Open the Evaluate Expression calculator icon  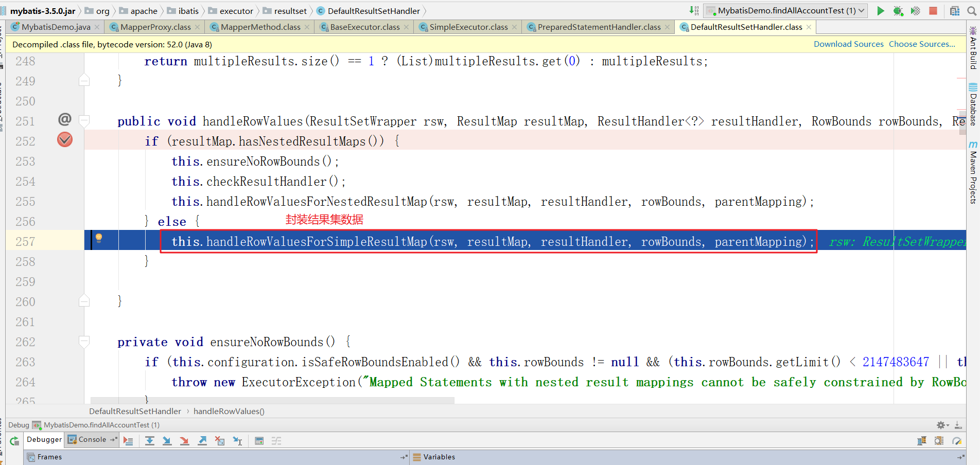(259, 441)
